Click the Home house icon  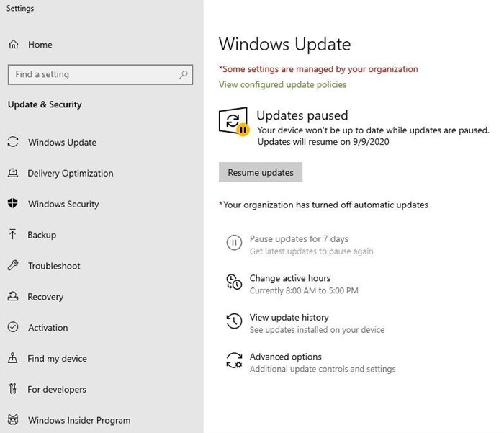pos(13,44)
